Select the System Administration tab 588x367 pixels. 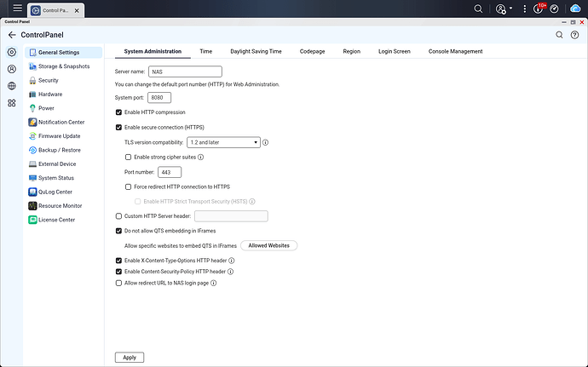tap(153, 51)
